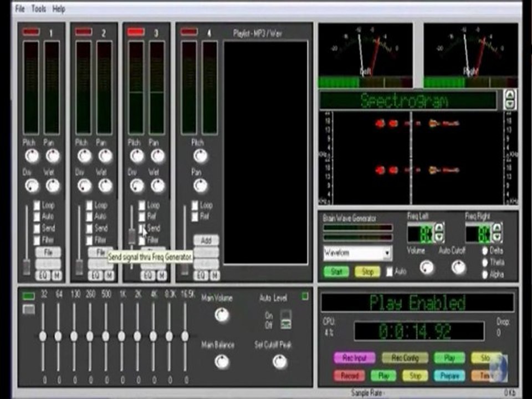Click the Play button next to Record
Screen dimensions: 532x399
383,376
